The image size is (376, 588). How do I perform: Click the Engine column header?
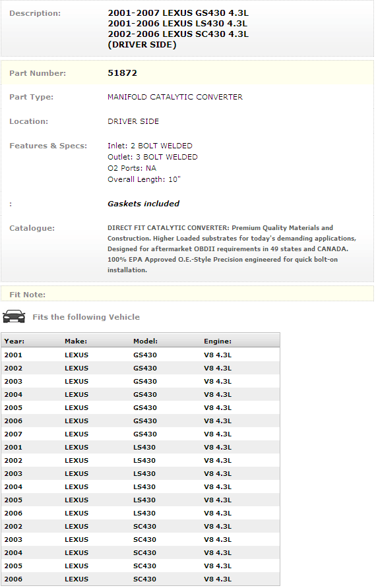218,341
